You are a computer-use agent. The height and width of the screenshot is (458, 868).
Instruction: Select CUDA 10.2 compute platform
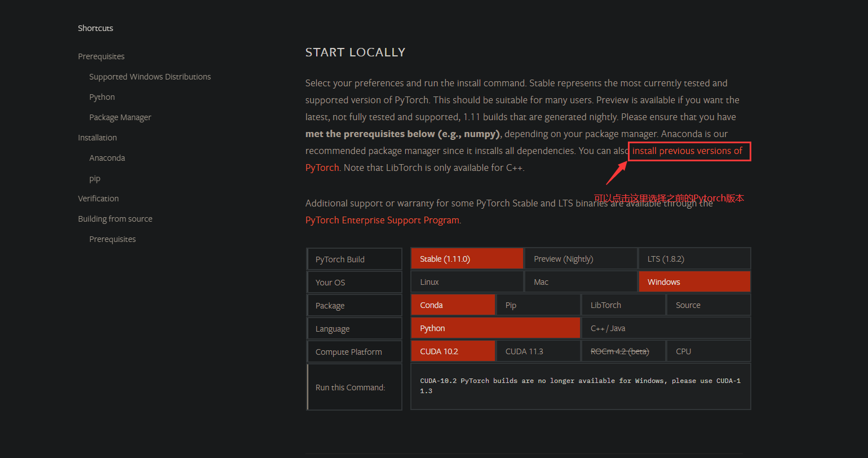(x=453, y=351)
